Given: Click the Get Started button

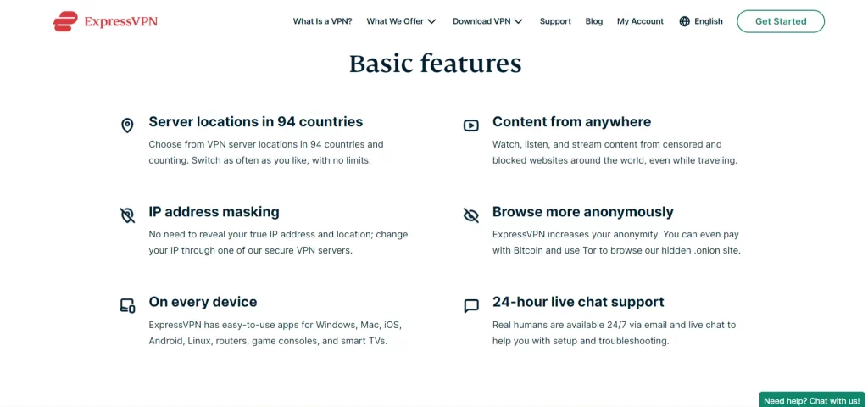Looking at the screenshot, I should coord(781,21).
